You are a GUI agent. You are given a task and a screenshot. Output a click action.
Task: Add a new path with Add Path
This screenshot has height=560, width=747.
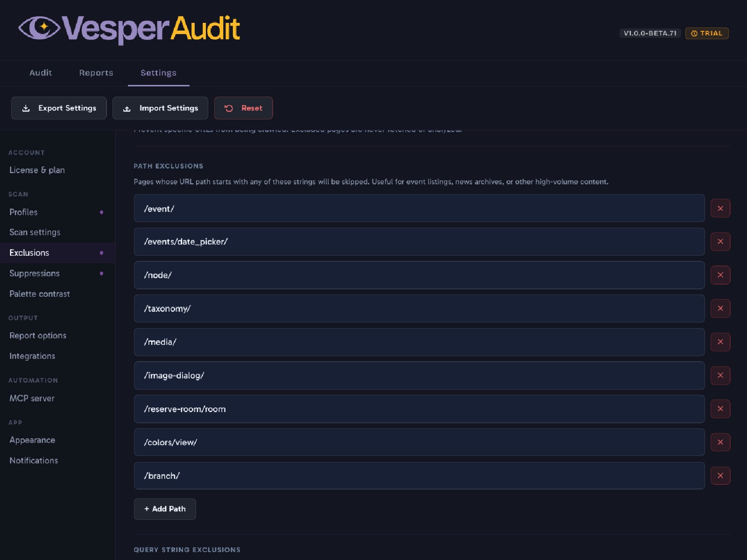click(x=165, y=509)
